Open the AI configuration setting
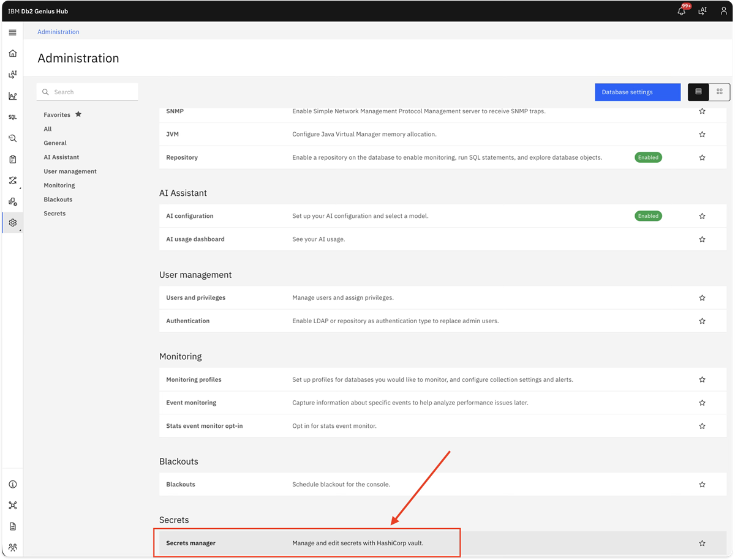735x560 pixels. (x=443, y=216)
